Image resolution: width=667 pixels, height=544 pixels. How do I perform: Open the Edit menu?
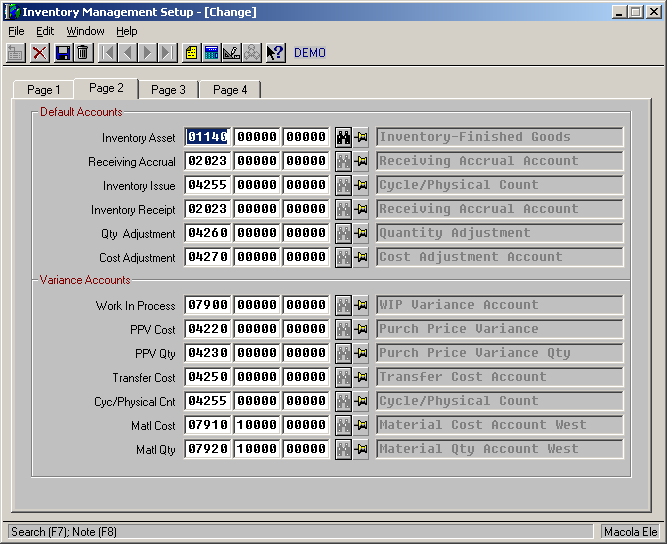45,31
